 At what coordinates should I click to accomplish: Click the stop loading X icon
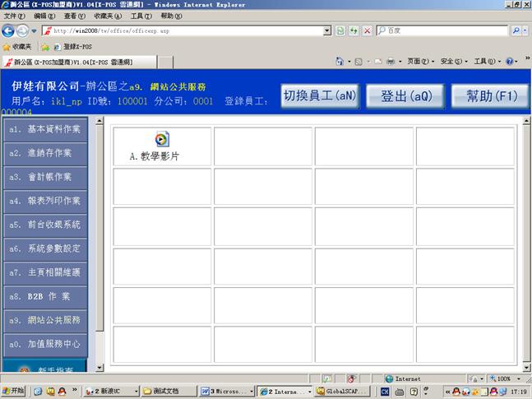(367, 30)
